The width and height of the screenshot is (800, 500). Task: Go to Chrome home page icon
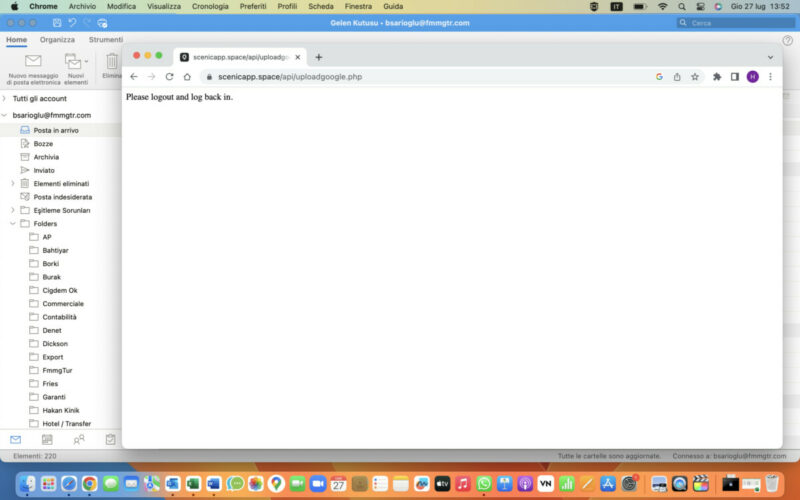pyautogui.click(x=187, y=76)
